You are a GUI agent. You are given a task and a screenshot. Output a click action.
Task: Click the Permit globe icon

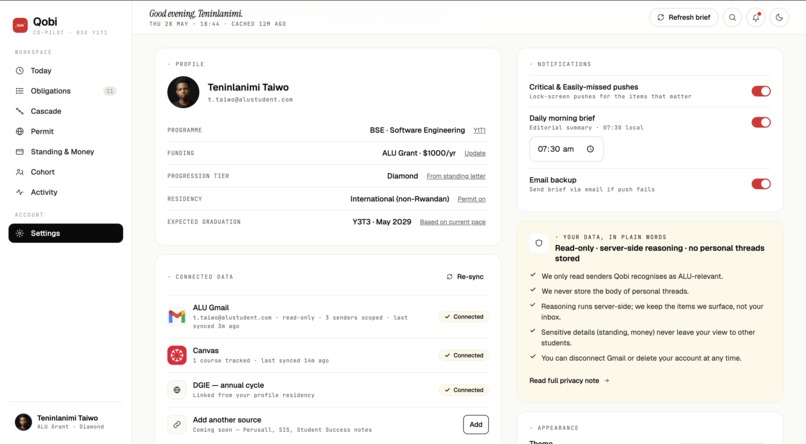[x=20, y=132]
